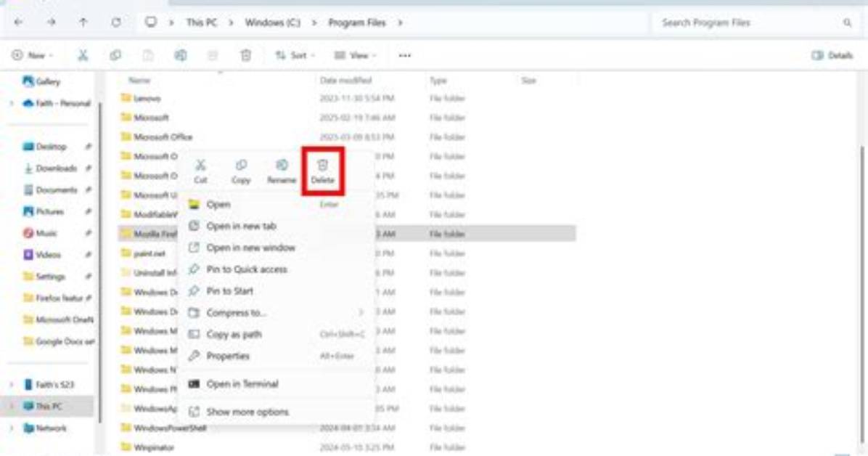The width and height of the screenshot is (868, 456).
Task: Expand the Network tree node
Action: [x=11, y=428]
